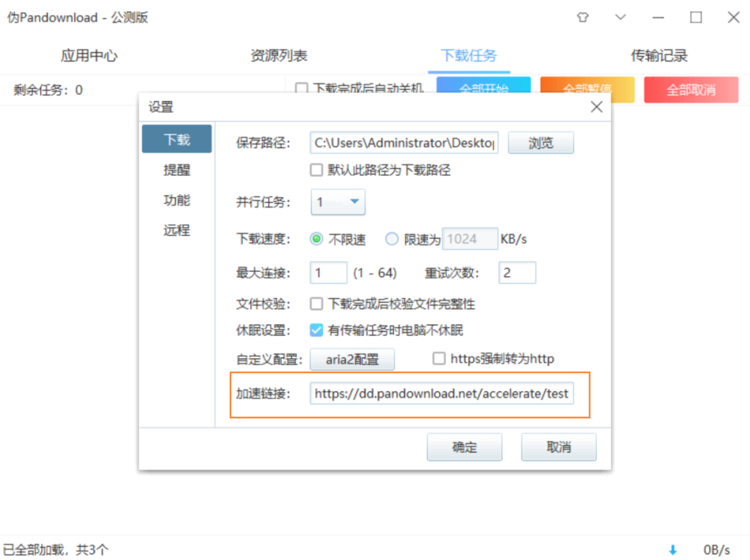Select 提醒 in the settings sidebar

(176, 169)
